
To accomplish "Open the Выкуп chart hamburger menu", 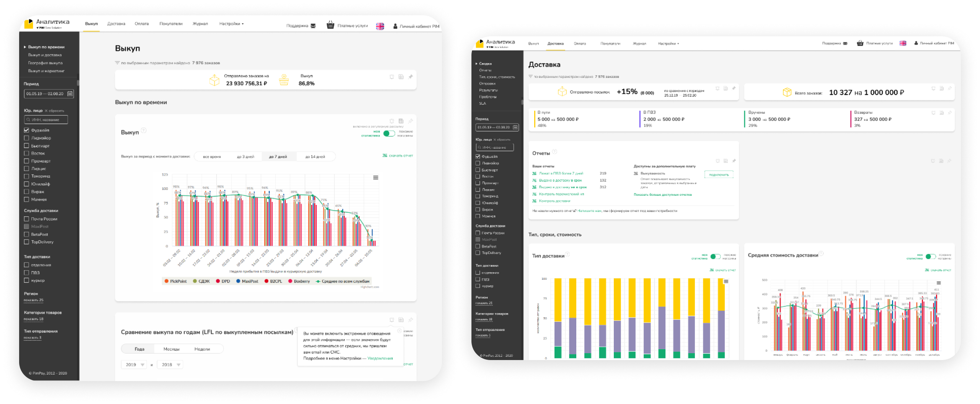I will 376,177.
